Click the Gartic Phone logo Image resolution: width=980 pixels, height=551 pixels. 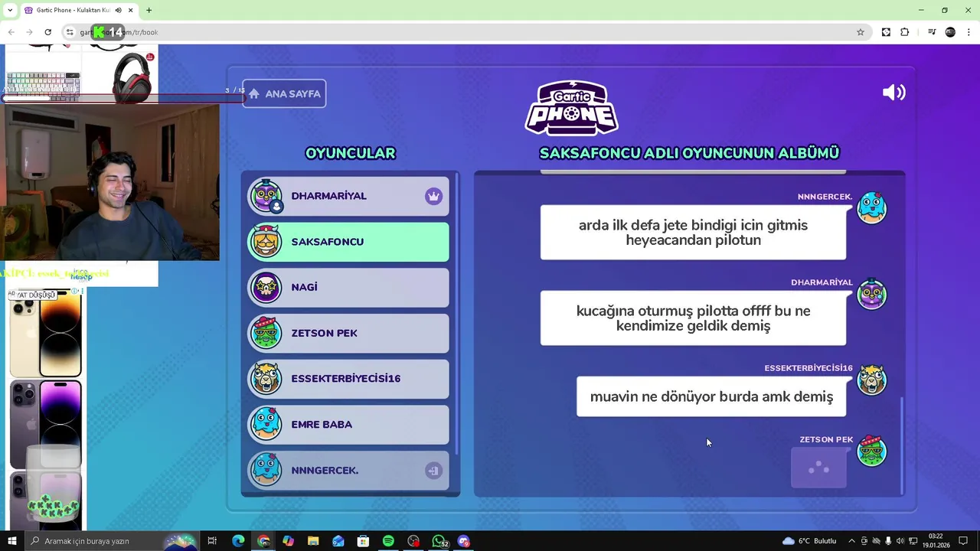pyautogui.click(x=572, y=108)
